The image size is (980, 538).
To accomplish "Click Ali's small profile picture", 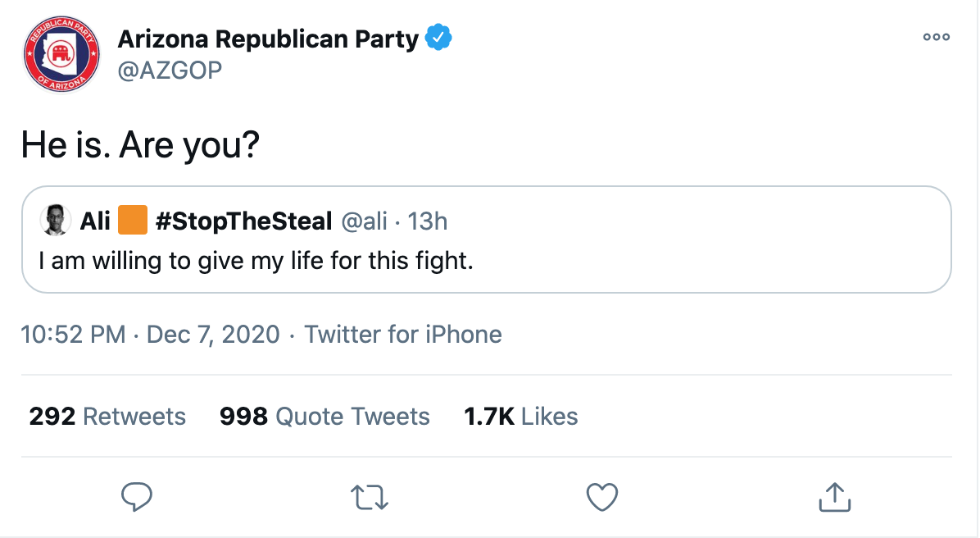I will [55, 221].
